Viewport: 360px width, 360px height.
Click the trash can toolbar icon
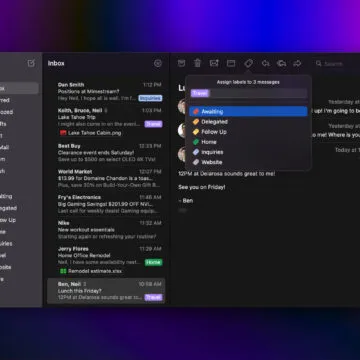tap(198, 63)
